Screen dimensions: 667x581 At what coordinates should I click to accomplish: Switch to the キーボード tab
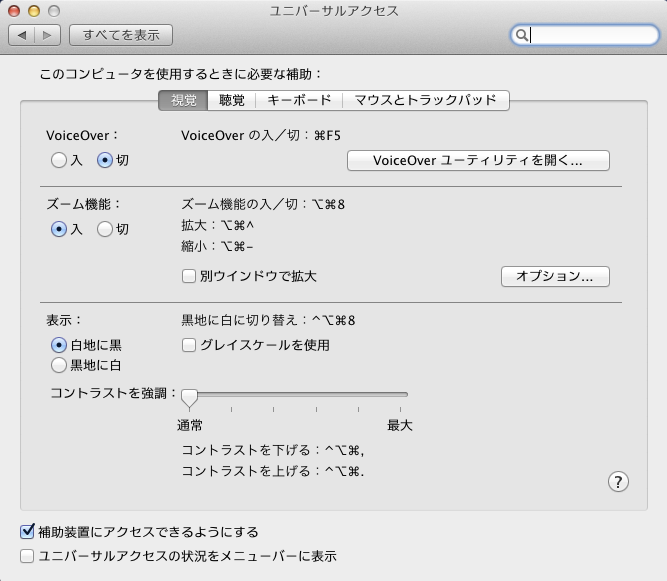click(297, 100)
